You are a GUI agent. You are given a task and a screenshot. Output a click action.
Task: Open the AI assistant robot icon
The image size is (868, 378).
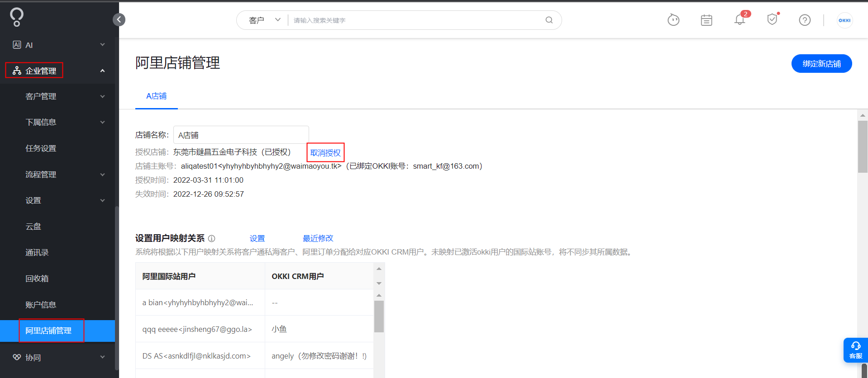[x=673, y=20]
